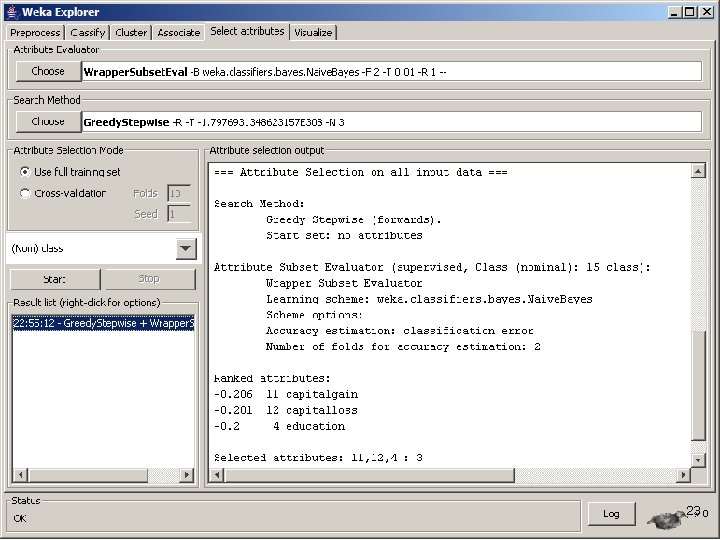This screenshot has width=720, height=540.
Task: Click the output scroll down arrow
Action: 698,459
